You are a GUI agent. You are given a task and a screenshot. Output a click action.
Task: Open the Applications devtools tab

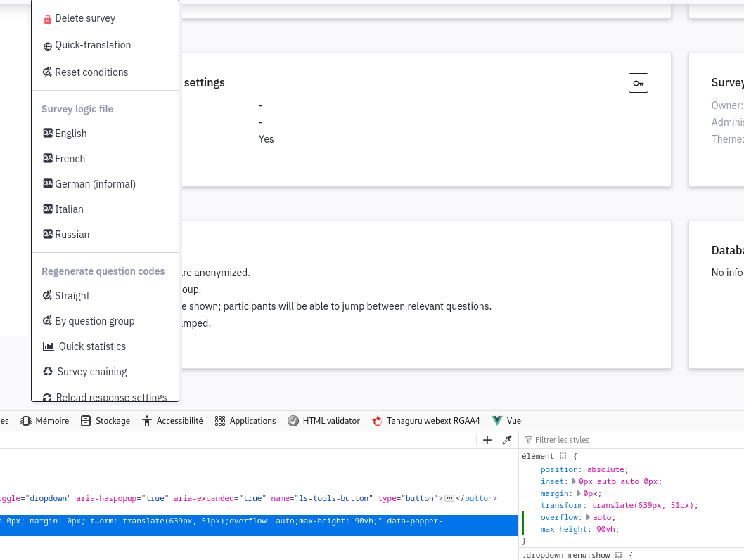[245, 421]
